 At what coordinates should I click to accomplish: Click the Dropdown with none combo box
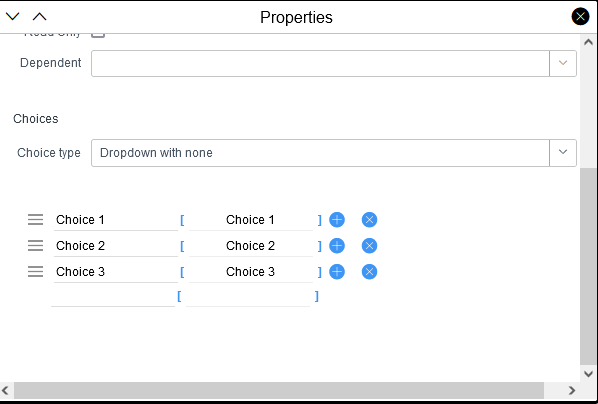coord(320,153)
